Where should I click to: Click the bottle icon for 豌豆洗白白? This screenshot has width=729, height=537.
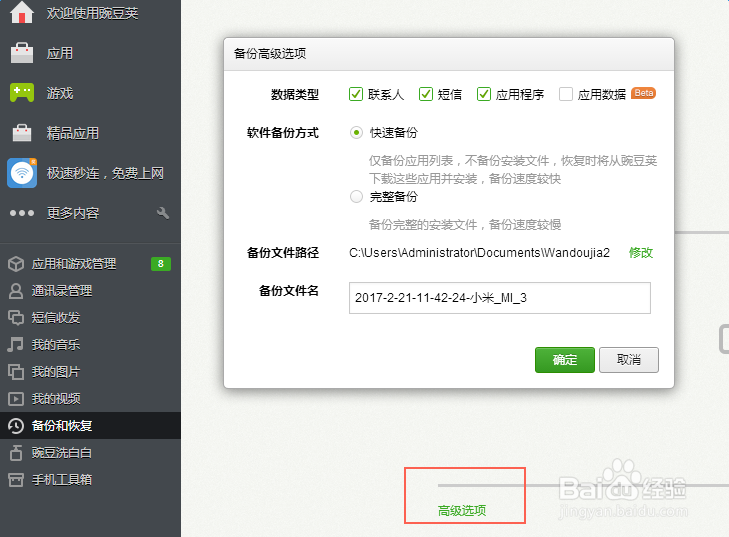coord(16,452)
